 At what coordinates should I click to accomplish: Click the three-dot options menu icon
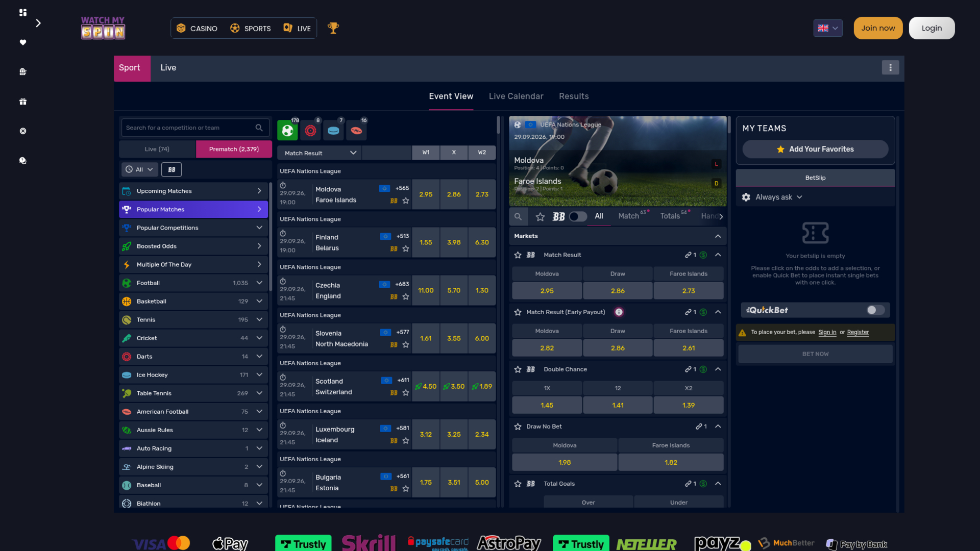890,67
